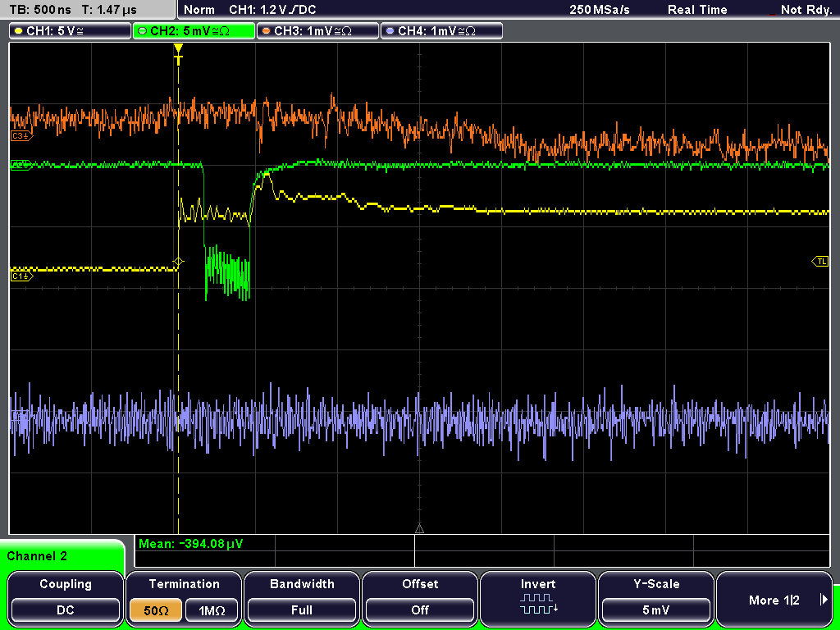Toggle the Invert waveform softkey
The width and height of the screenshot is (840, 630).
click(538, 598)
